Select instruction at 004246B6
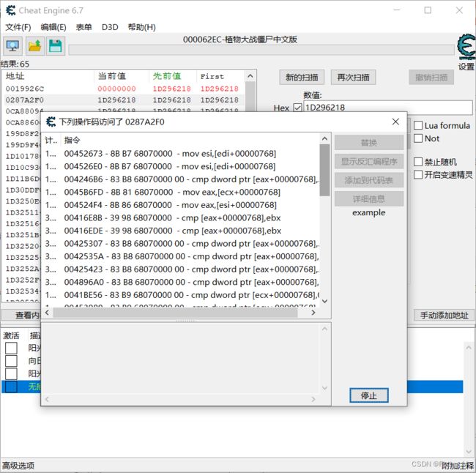 [x=181, y=179]
